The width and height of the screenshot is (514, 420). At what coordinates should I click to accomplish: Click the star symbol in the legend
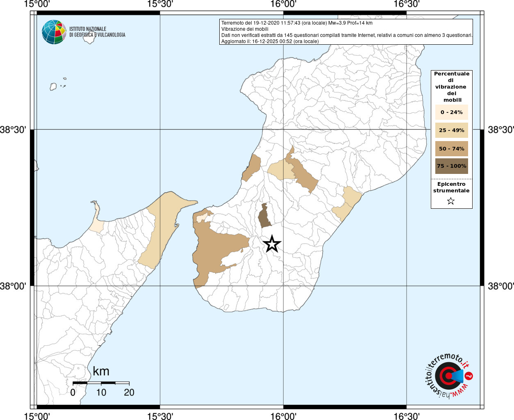(x=451, y=201)
